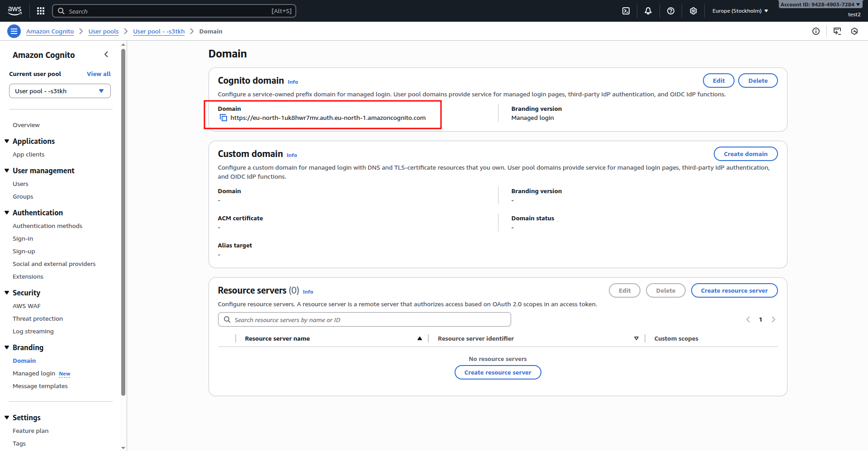
Task: Go to Groups page
Action: tap(23, 196)
